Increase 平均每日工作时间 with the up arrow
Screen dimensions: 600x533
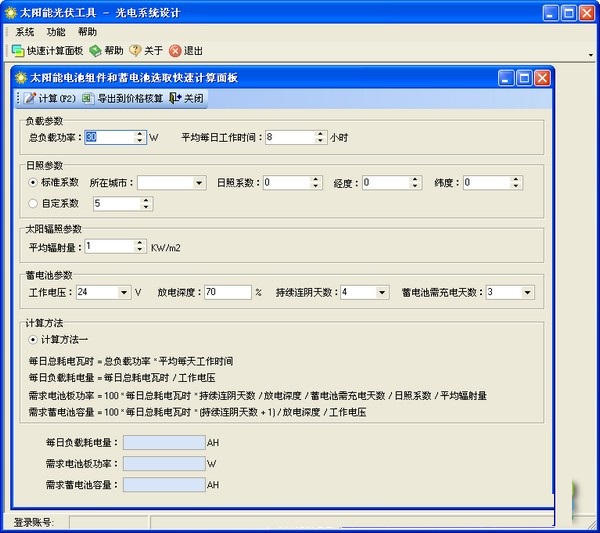(321, 134)
